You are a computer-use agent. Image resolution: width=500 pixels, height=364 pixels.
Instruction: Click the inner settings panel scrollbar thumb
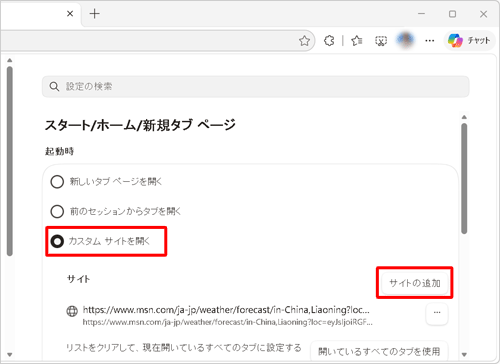(464, 178)
